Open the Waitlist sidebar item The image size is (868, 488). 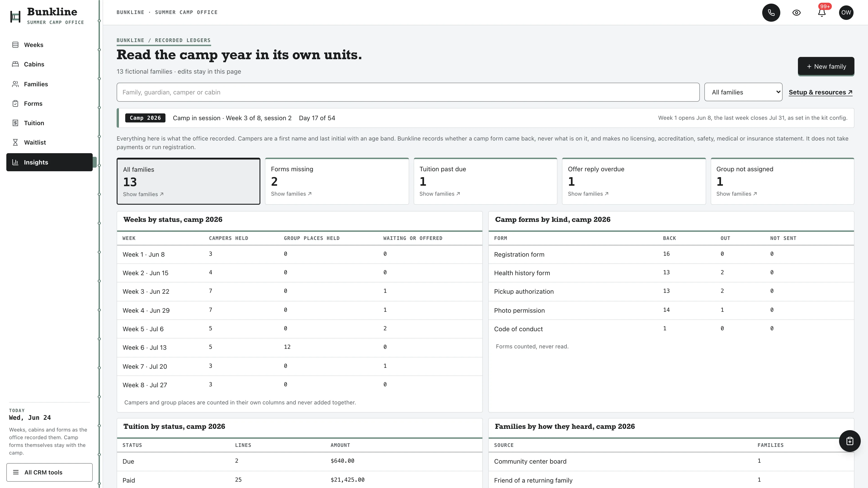pos(49,143)
